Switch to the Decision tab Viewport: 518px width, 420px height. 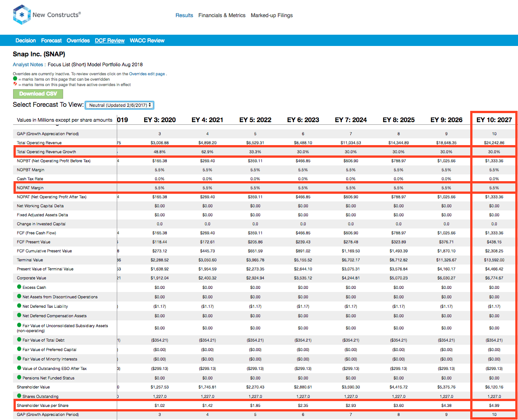[25, 40]
